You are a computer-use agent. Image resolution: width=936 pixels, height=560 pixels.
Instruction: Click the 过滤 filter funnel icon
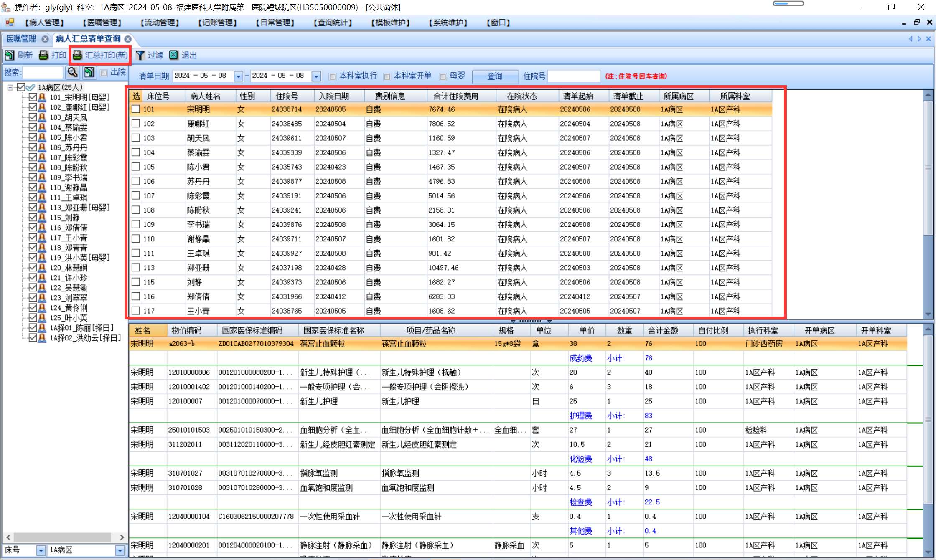coord(140,55)
